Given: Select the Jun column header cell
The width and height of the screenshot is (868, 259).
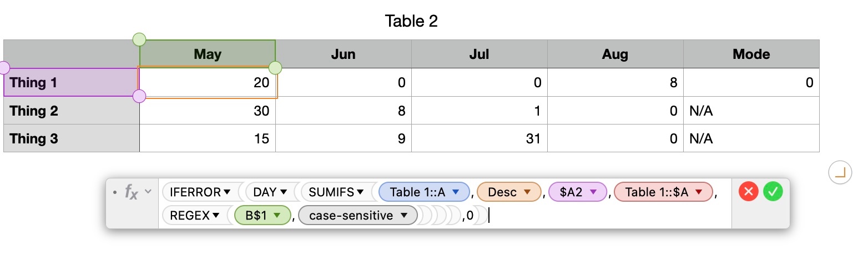Looking at the screenshot, I should click(x=343, y=54).
